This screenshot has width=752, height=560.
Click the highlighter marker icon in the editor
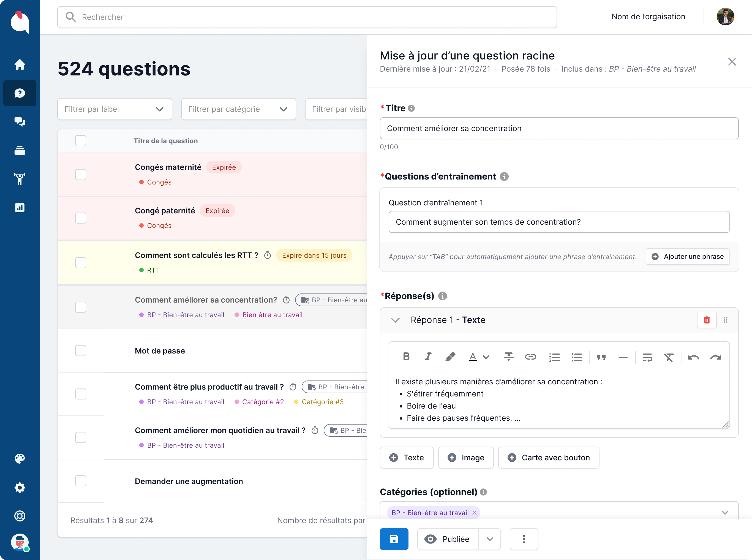[x=450, y=357]
